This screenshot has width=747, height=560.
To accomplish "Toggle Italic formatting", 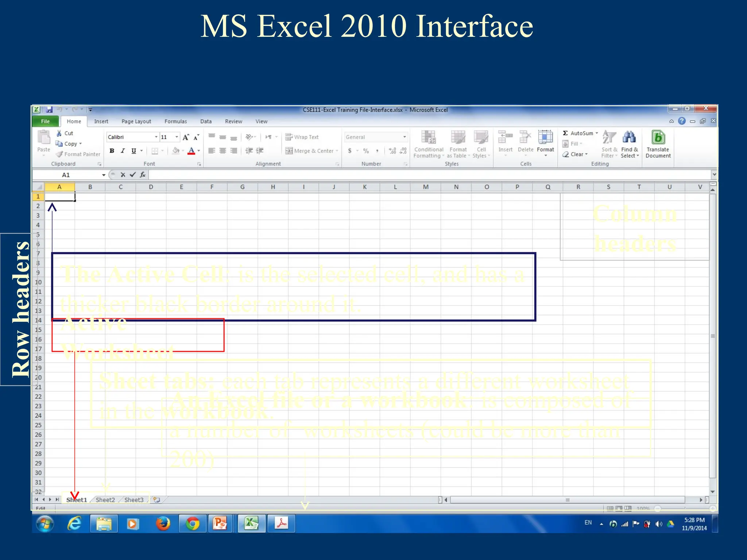I will click(123, 151).
